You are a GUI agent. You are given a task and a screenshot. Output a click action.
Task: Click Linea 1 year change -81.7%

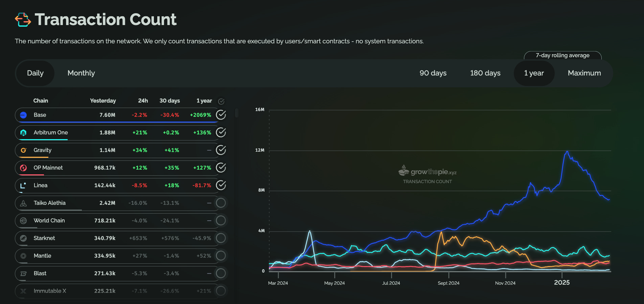[x=202, y=186]
